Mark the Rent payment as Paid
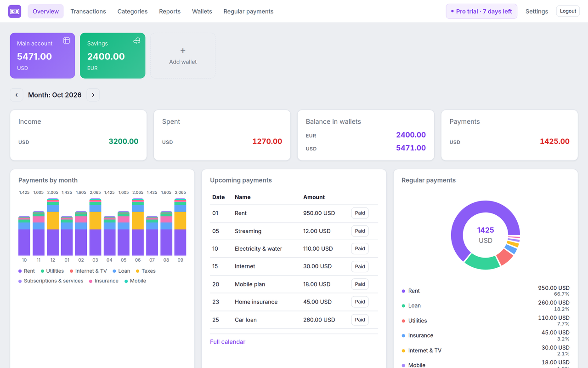588x368 pixels. 360,213
